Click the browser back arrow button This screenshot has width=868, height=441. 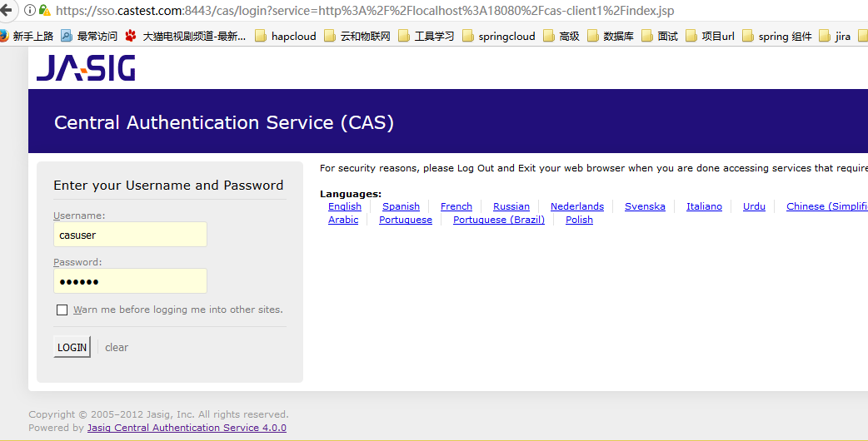(5, 10)
